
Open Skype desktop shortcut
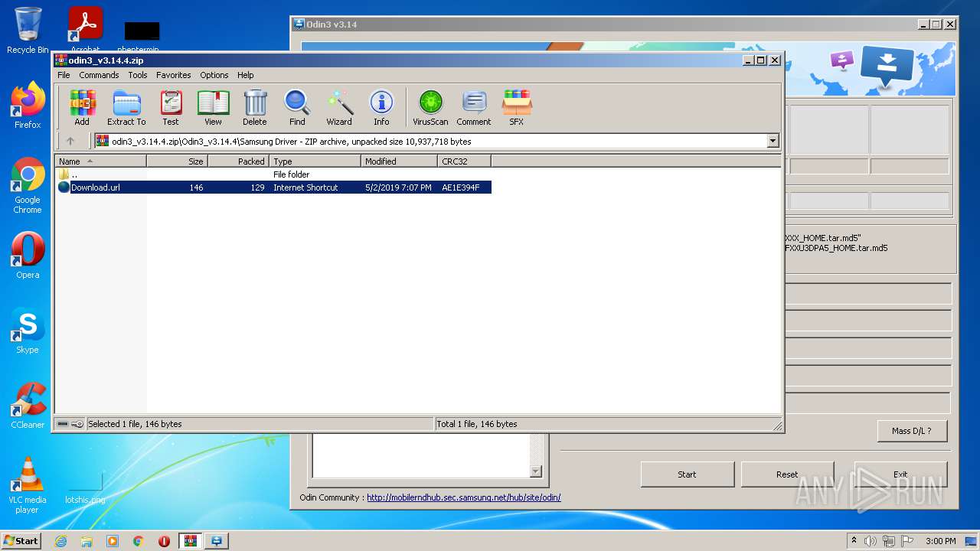click(28, 331)
